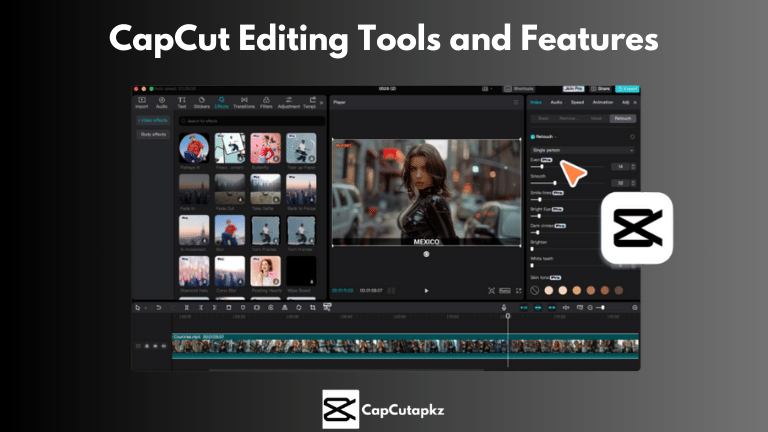
Task: Open the Player panel menu icon
Action: tap(516, 102)
